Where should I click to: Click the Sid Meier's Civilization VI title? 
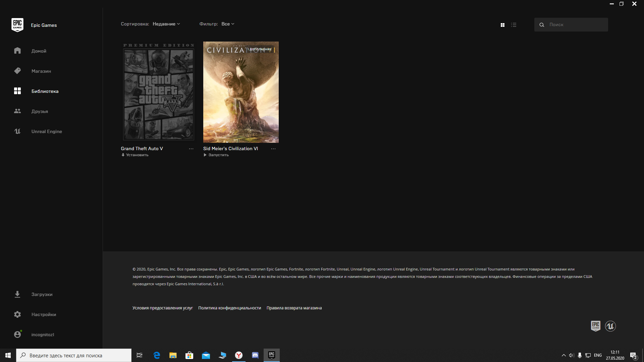(230, 148)
